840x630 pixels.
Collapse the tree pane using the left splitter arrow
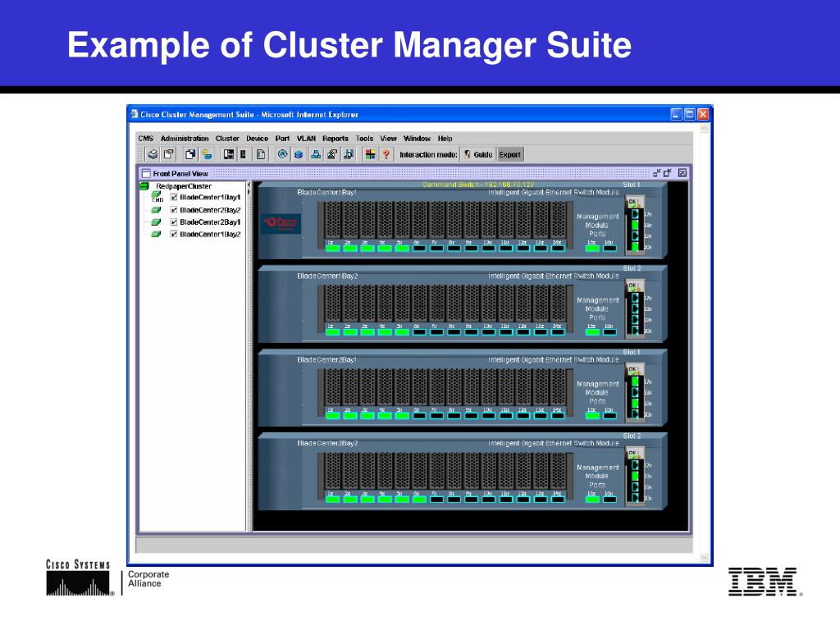tap(249, 185)
